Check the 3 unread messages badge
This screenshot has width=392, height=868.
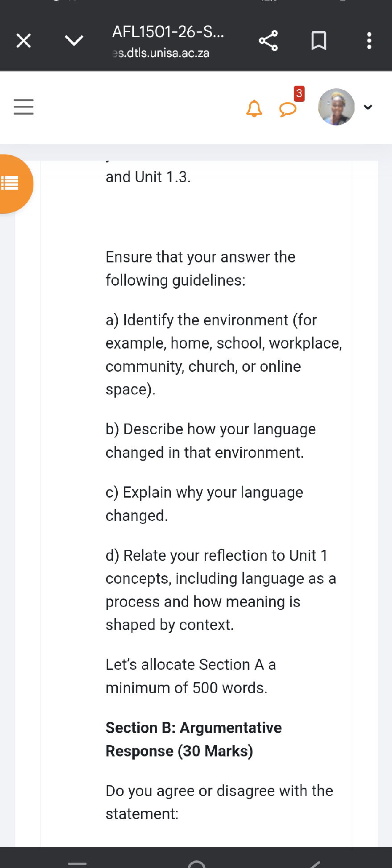coord(299,93)
